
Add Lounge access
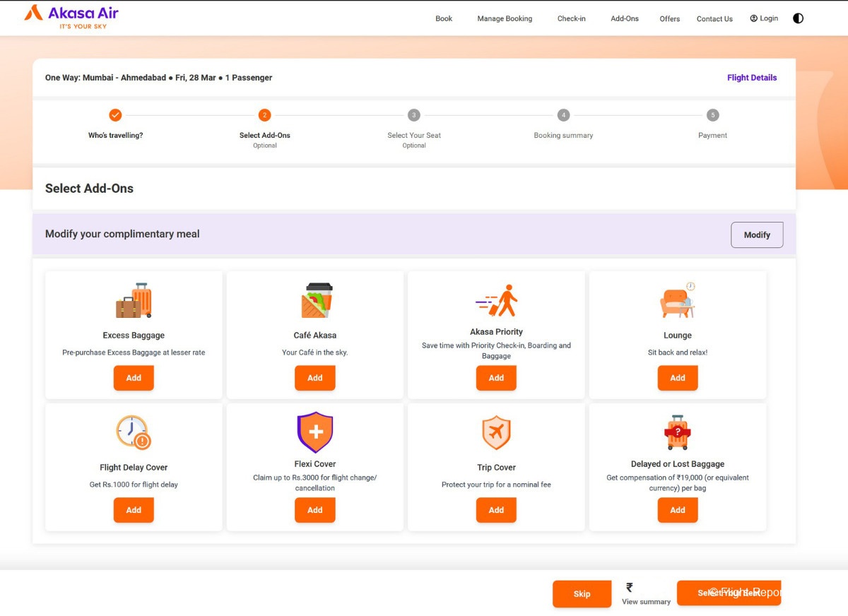tap(678, 378)
